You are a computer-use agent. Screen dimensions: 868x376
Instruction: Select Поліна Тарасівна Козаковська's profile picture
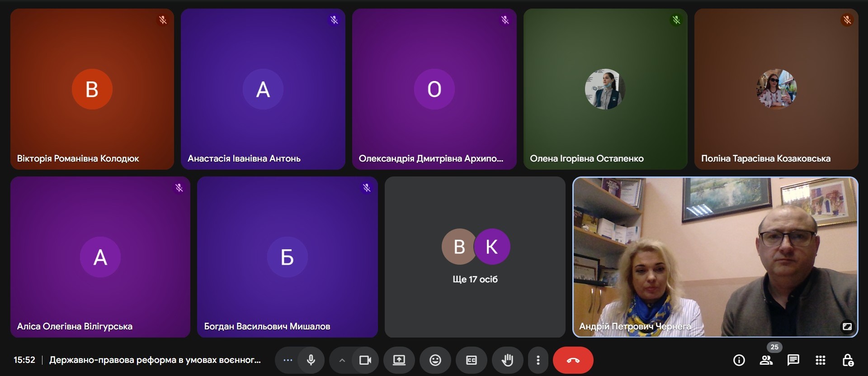(776, 89)
